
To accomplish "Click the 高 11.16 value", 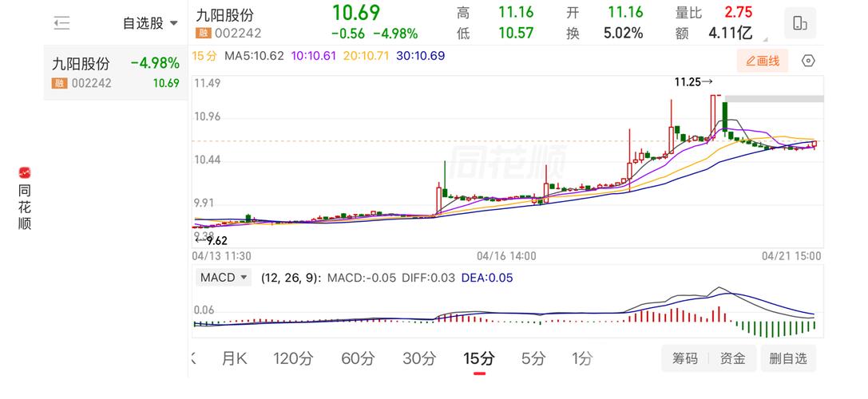I will pyautogui.click(x=516, y=12).
